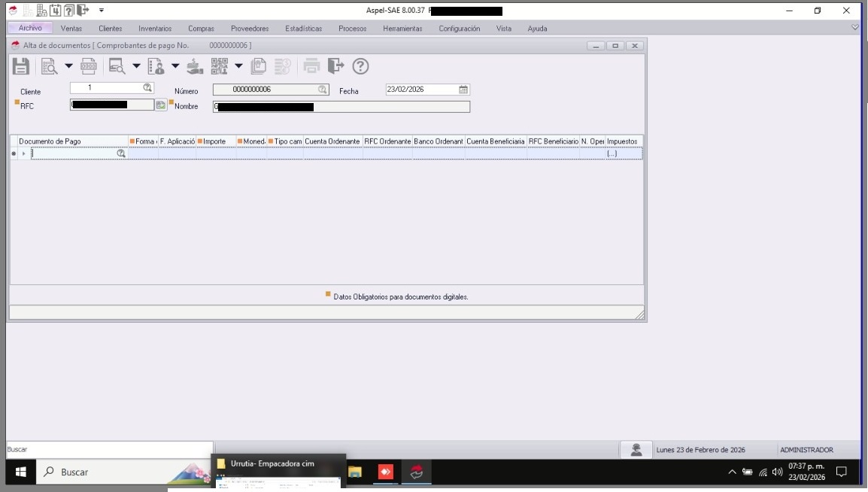Open the Inventarios menu
The width and height of the screenshot is (868, 492).
click(x=155, y=29)
